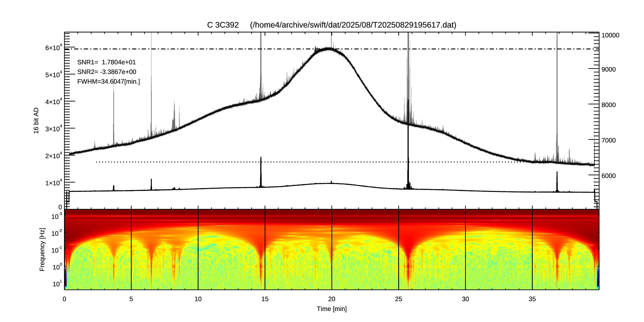
Task: Click the 16 bit AD axis label
Action: [x=36, y=121]
